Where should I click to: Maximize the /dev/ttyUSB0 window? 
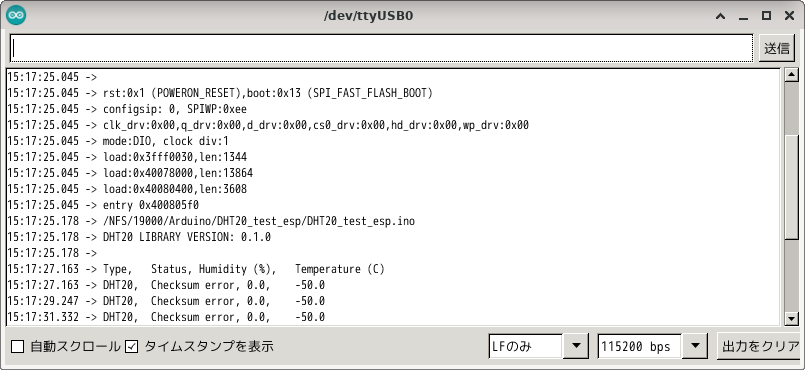click(x=766, y=16)
